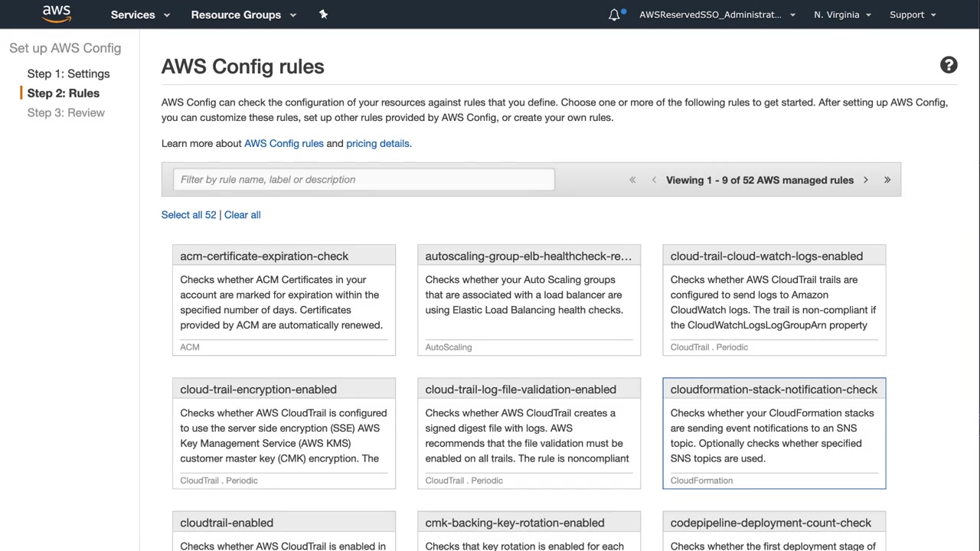The width and height of the screenshot is (980, 551).
Task: Go to first page of rules
Action: [x=632, y=180]
